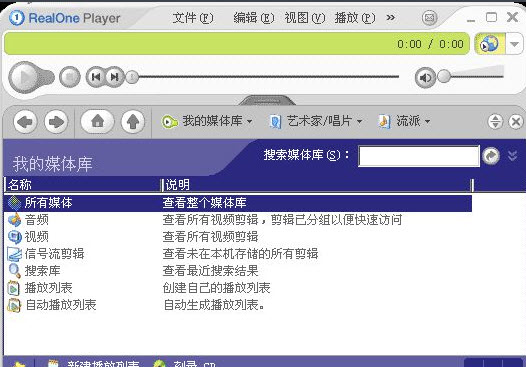The width and height of the screenshot is (526, 367).
Task: Open the 视图(V) menu
Action: [x=305, y=18]
